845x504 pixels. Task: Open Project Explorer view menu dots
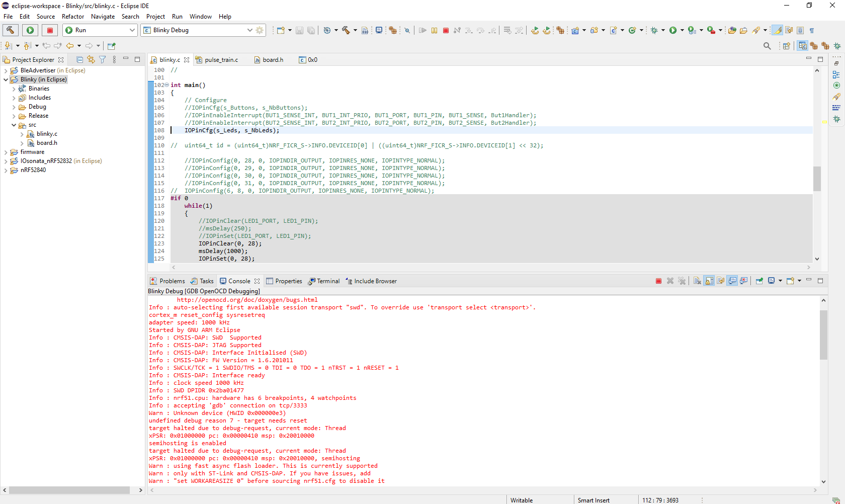[x=114, y=59]
